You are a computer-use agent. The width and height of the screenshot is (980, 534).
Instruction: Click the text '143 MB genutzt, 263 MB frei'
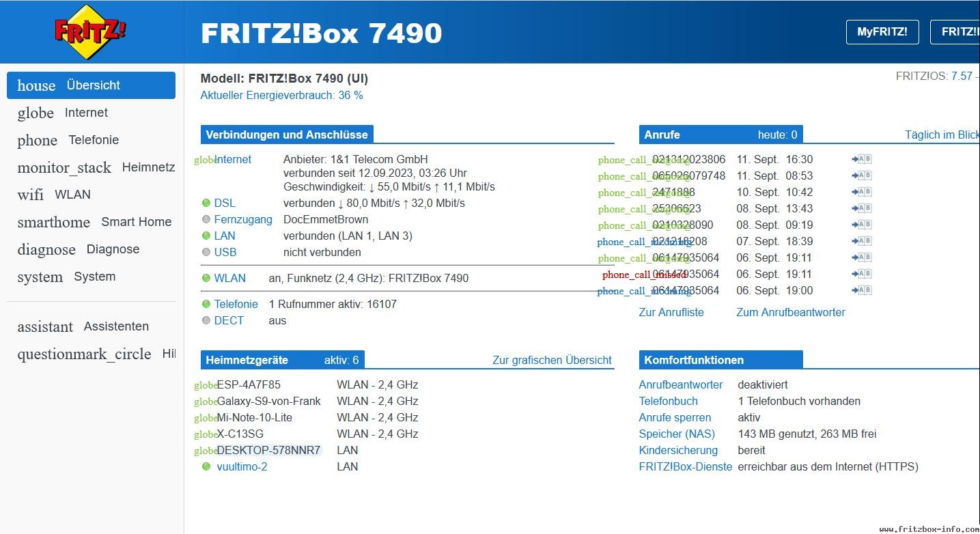click(807, 434)
